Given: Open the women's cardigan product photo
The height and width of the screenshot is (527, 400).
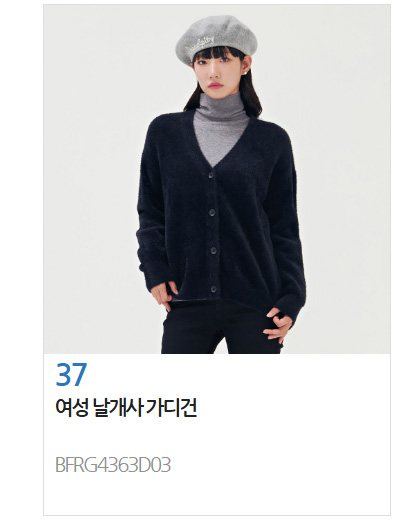Looking at the screenshot, I should coord(217,179).
